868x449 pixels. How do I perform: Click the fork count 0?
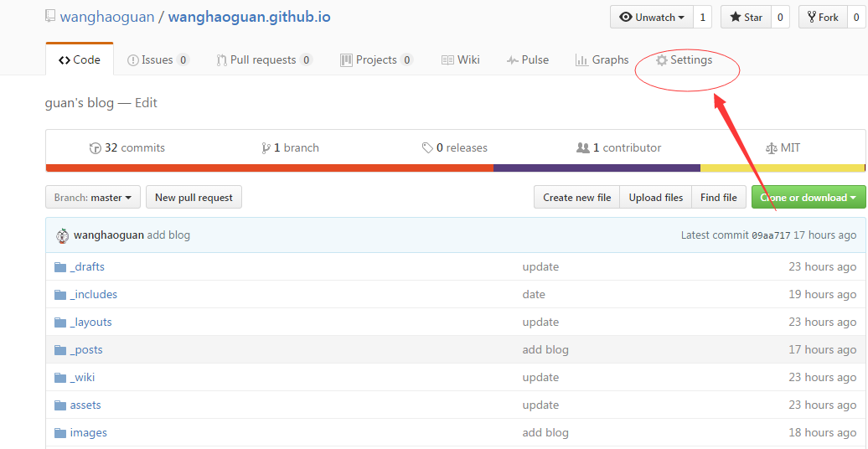(x=857, y=17)
